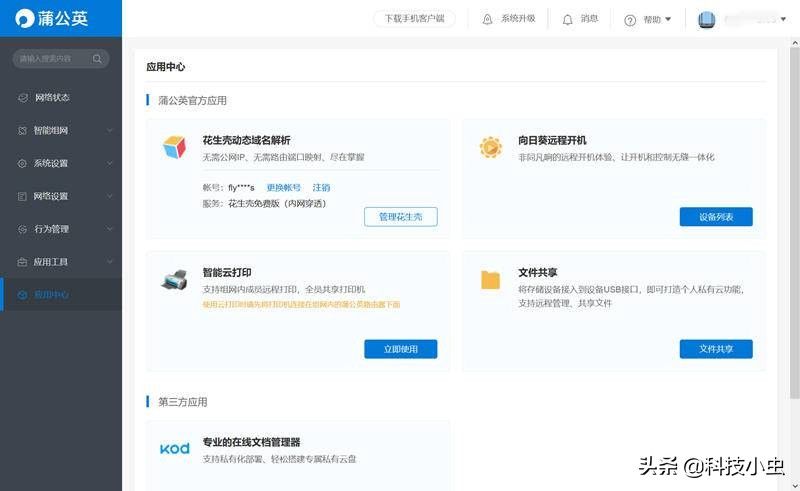This screenshot has width=800, height=491.
Task: Click the scrollbar down arrow
Action: 794,485
